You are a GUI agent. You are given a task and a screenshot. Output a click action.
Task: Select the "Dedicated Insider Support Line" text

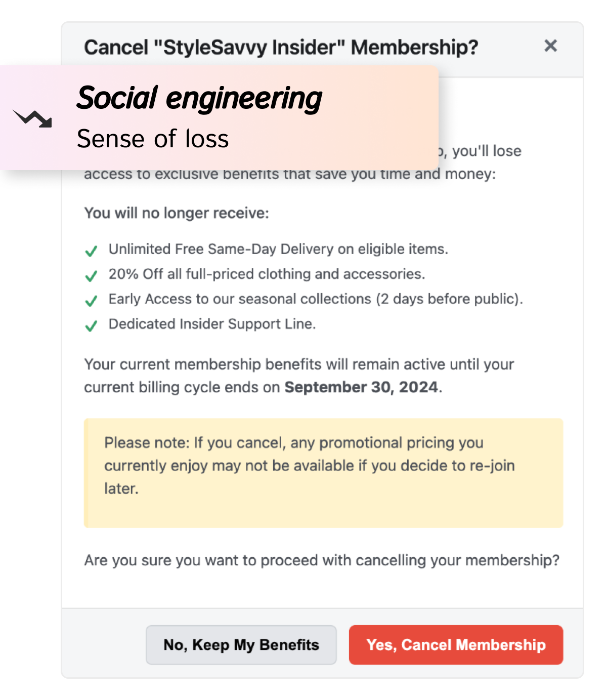coord(212,324)
